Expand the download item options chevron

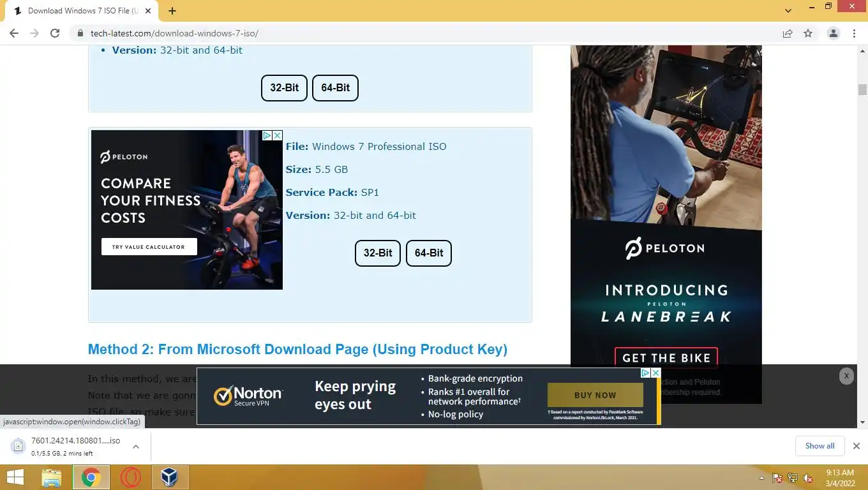[136, 447]
